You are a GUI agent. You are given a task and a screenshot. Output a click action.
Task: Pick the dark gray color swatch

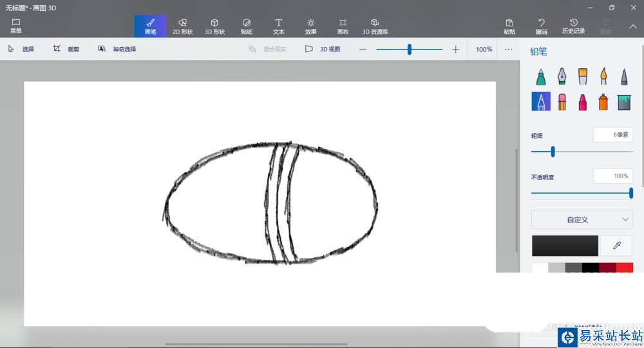point(573,268)
